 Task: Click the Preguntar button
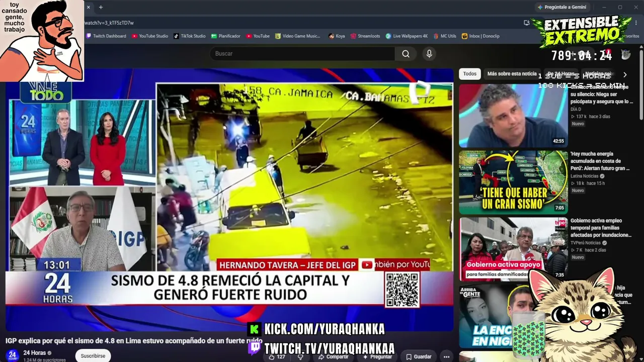point(377,356)
